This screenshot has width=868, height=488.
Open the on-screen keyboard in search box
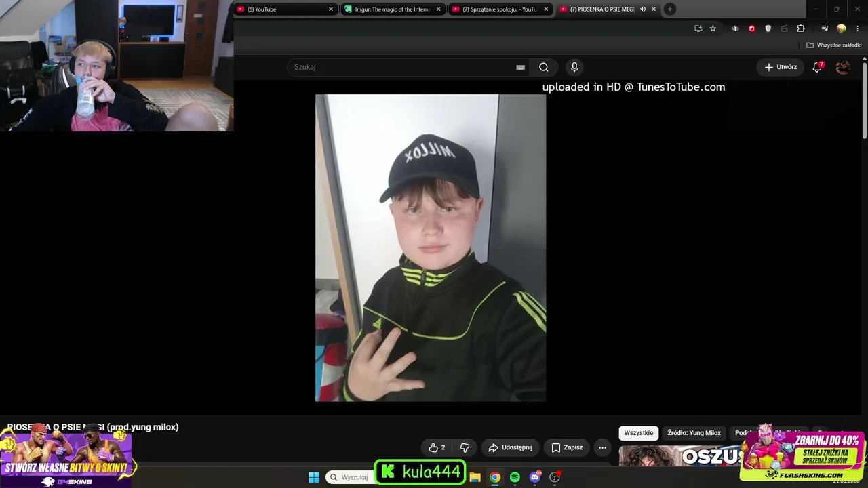click(520, 67)
